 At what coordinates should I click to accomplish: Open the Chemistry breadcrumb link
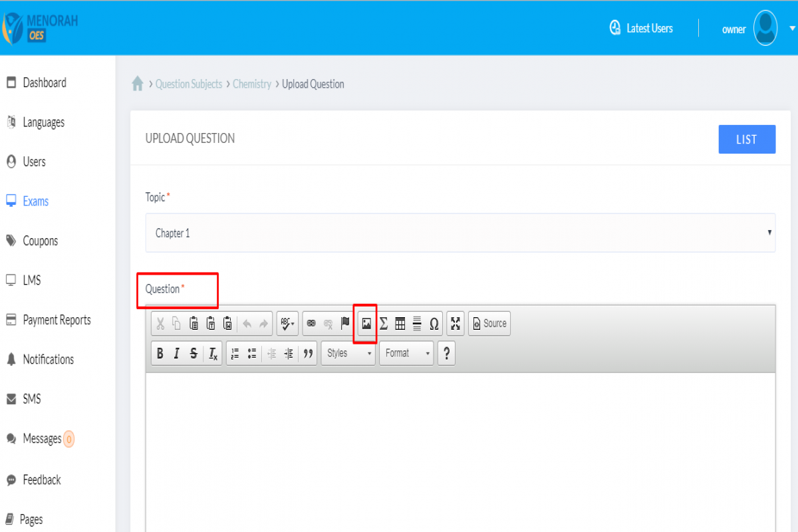[252, 84]
